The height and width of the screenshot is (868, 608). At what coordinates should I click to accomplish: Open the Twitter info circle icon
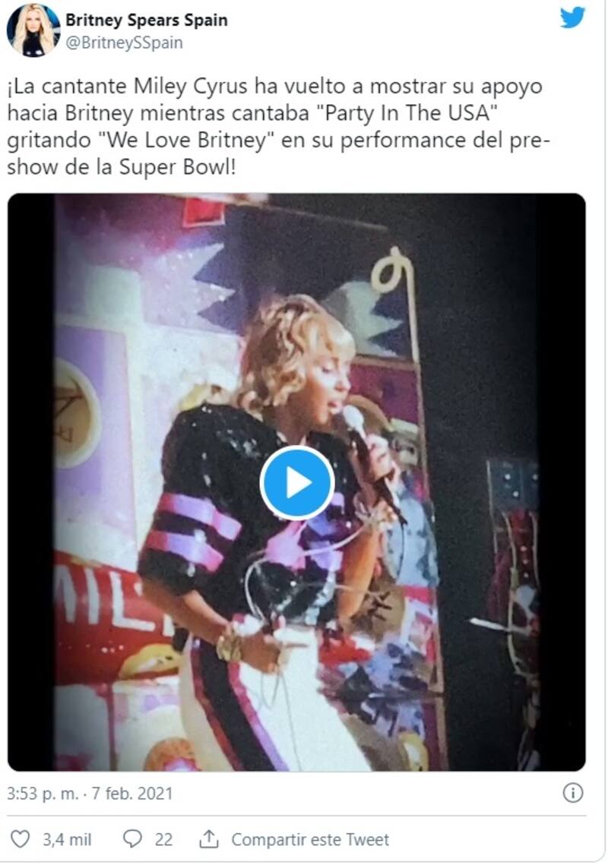click(x=572, y=794)
